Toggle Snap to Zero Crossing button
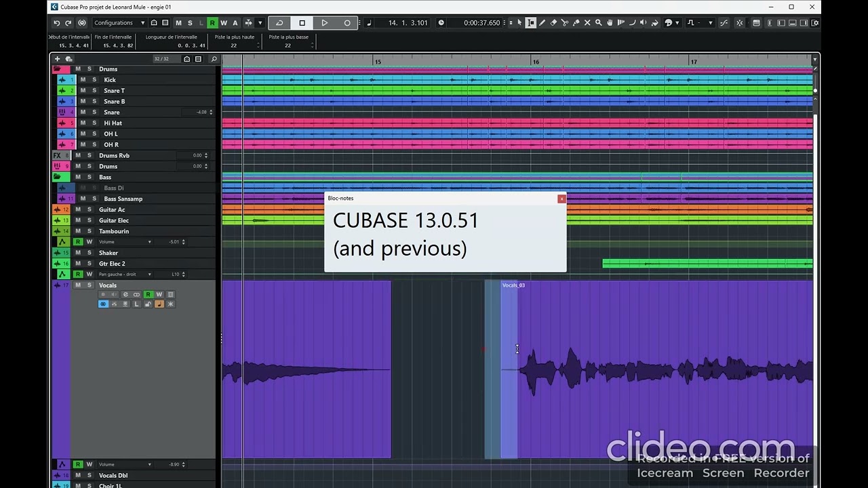The image size is (868, 488). point(724,22)
